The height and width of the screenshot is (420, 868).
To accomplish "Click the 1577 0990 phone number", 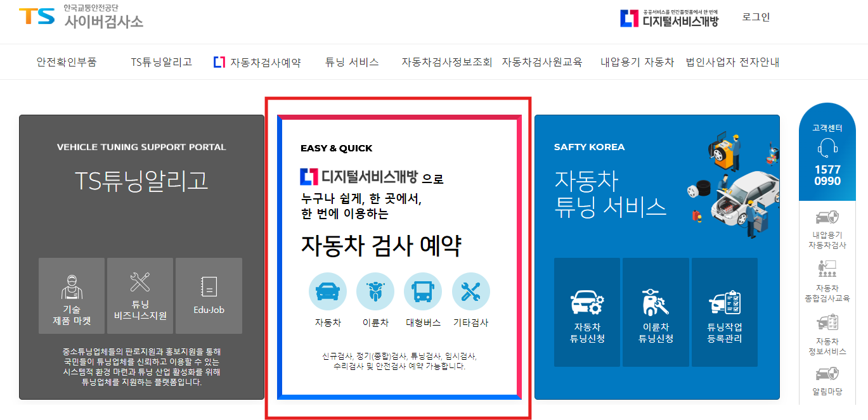I will (x=827, y=175).
